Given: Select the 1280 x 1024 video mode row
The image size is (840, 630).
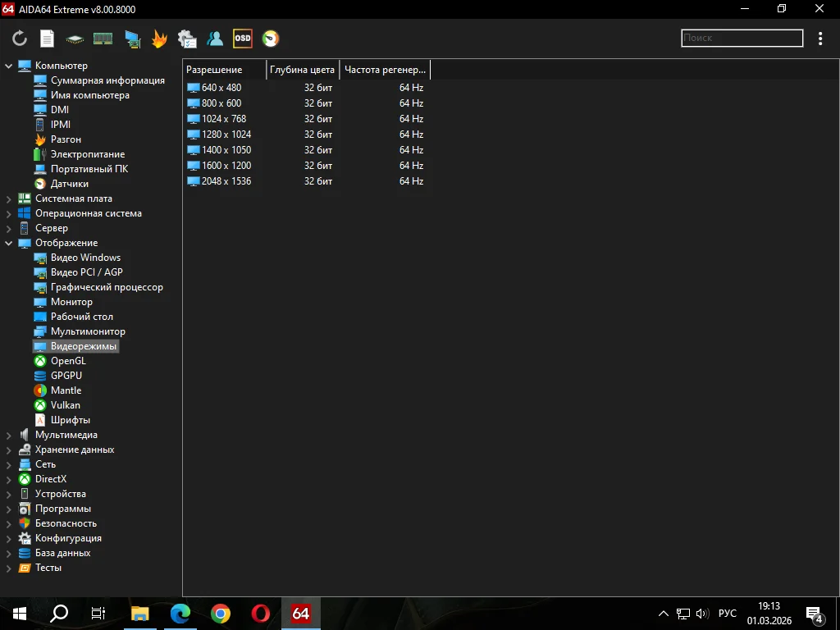Looking at the screenshot, I should coord(226,135).
